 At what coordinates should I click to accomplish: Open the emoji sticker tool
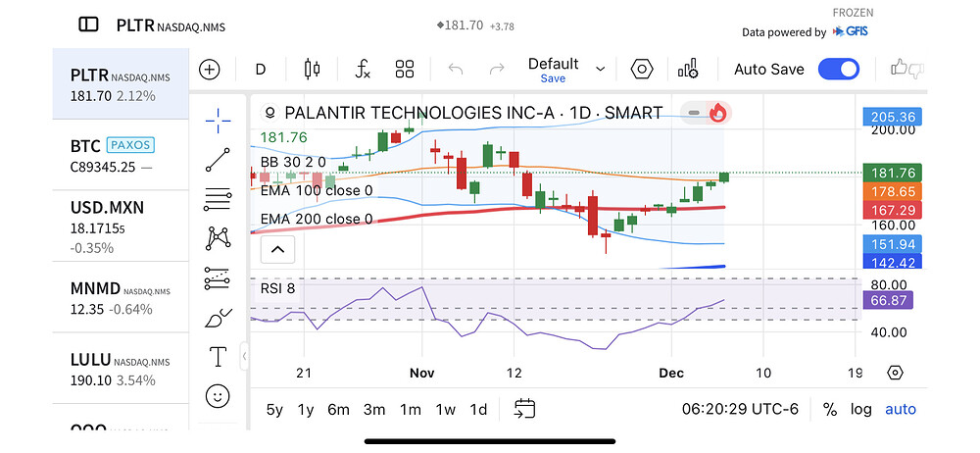point(218,396)
